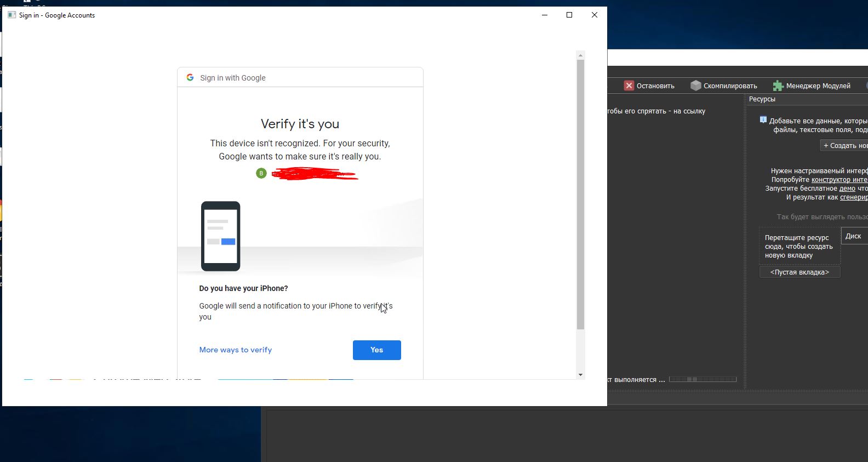Click the gray cube compile icon
Viewport: 868px width, 462px height.
(696, 85)
